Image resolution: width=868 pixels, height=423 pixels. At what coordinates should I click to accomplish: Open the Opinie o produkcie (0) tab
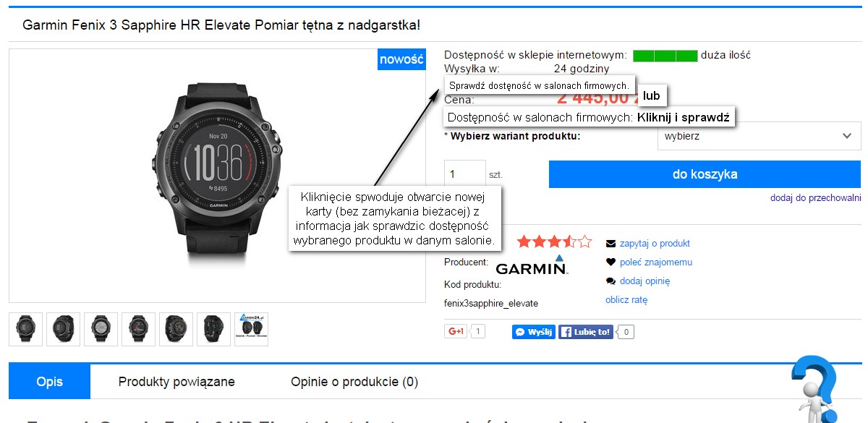point(354,382)
